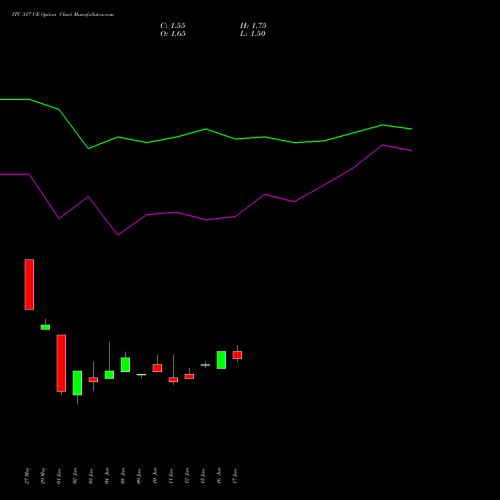
Task: Select the green candlestick for 02 Jun
Action: point(77,383)
